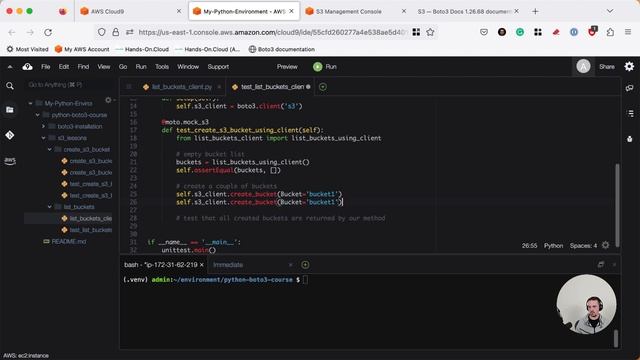Change language mode from Python
Image resolution: width=640 pixels, height=360 pixels.
coord(553,245)
